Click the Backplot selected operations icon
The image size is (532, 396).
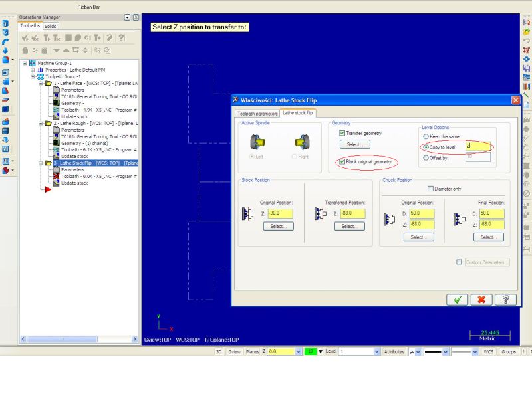pos(68,38)
